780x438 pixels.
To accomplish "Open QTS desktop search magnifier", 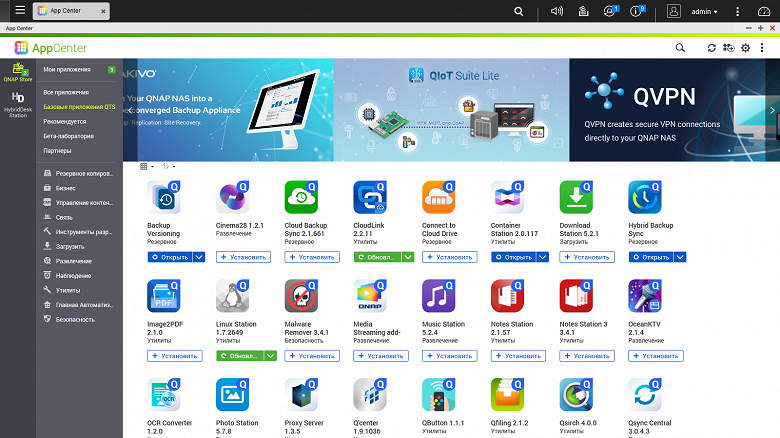I will (x=518, y=11).
